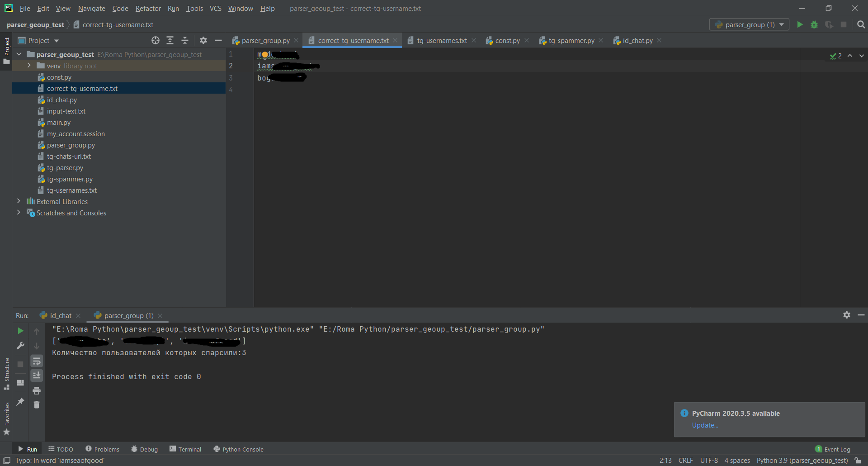
Task: Clear console with trash icon
Action: pos(37,404)
